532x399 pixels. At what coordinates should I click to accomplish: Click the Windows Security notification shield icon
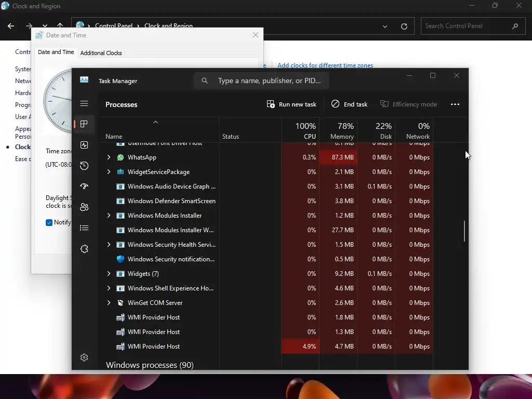pyautogui.click(x=121, y=259)
